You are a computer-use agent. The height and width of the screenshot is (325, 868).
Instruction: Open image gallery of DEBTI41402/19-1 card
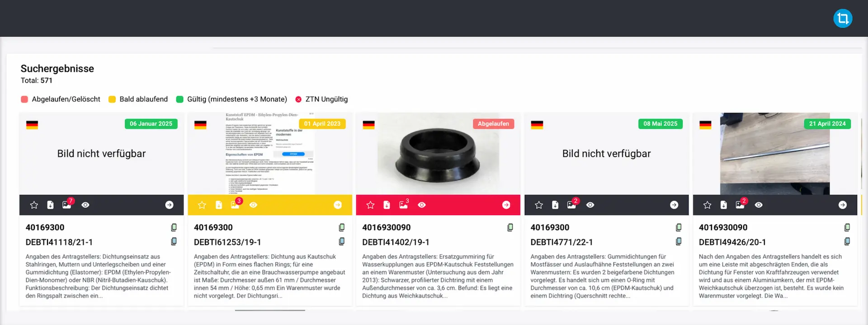pyautogui.click(x=403, y=205)
